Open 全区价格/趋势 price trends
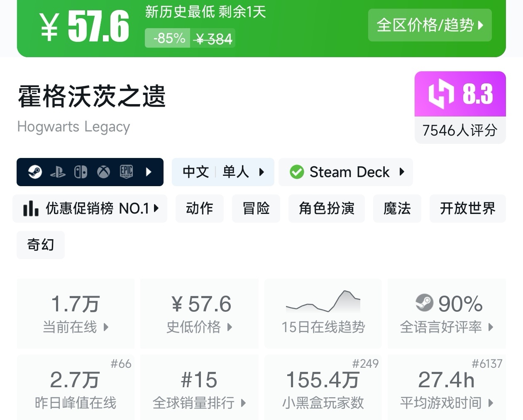This screenshot has width=523, height=420. (430, 25)
